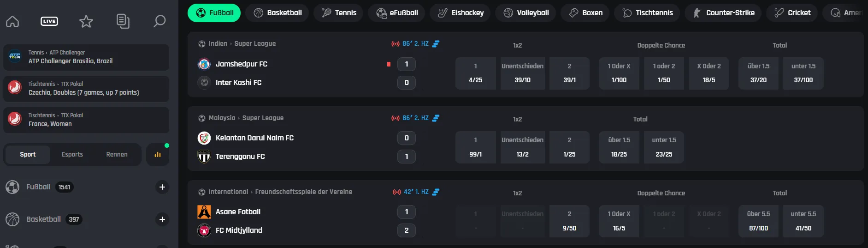Open the LIVE events icon
The image size is (868, 248).
(x=49, y=21)
